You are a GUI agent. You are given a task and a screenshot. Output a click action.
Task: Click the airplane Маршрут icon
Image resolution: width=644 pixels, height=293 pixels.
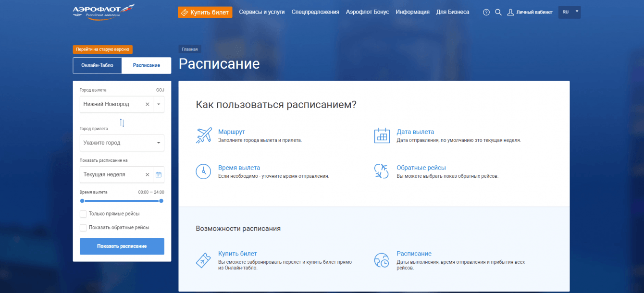coord(204,135)
